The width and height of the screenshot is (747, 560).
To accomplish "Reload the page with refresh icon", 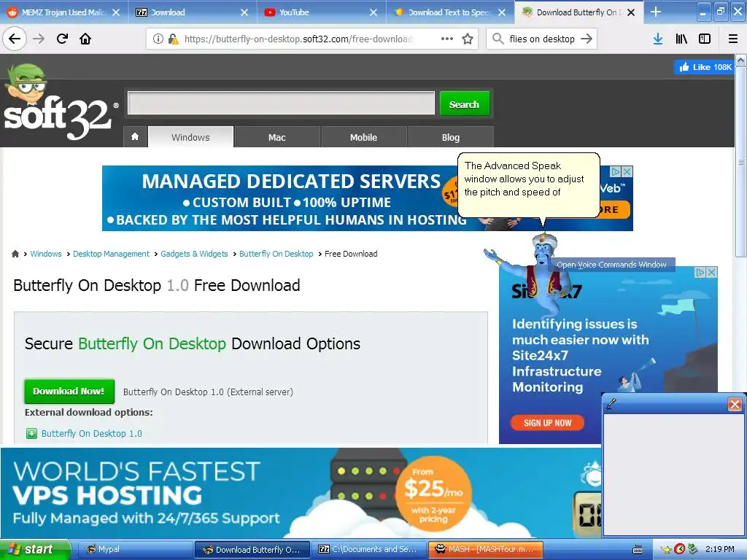I will (x=62, y=39).
